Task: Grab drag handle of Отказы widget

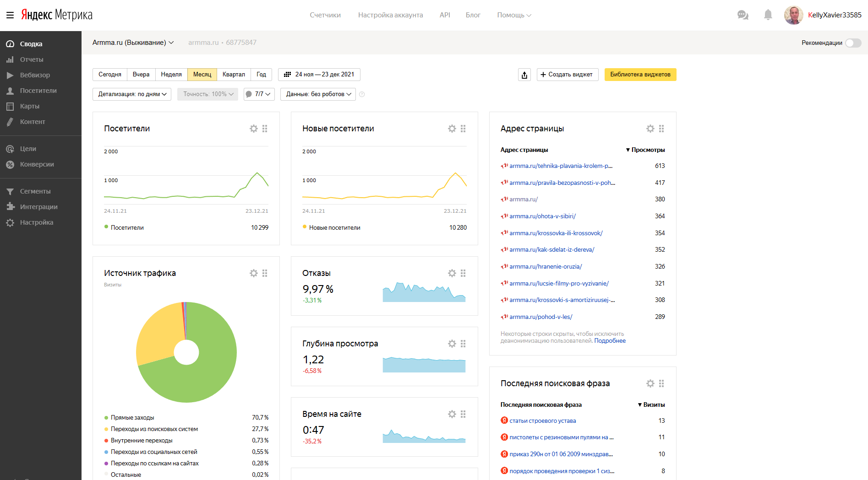Action: coord(463,273)
